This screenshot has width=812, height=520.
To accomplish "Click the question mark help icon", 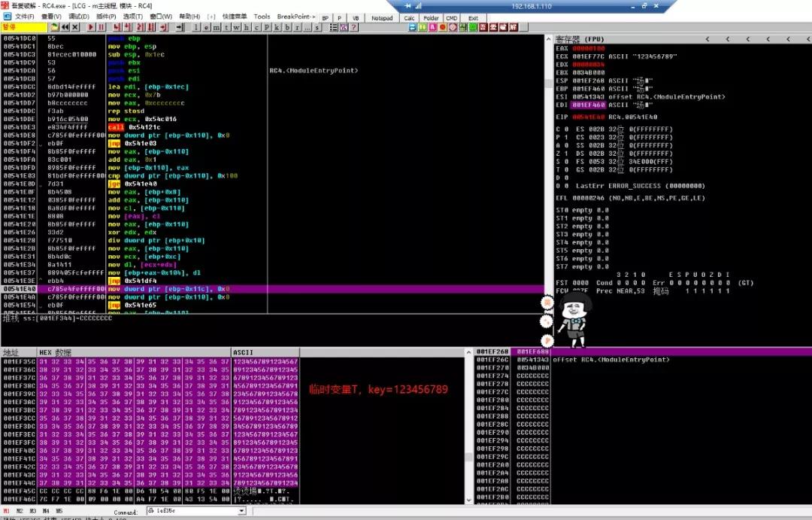I will [x=354, y=27].
